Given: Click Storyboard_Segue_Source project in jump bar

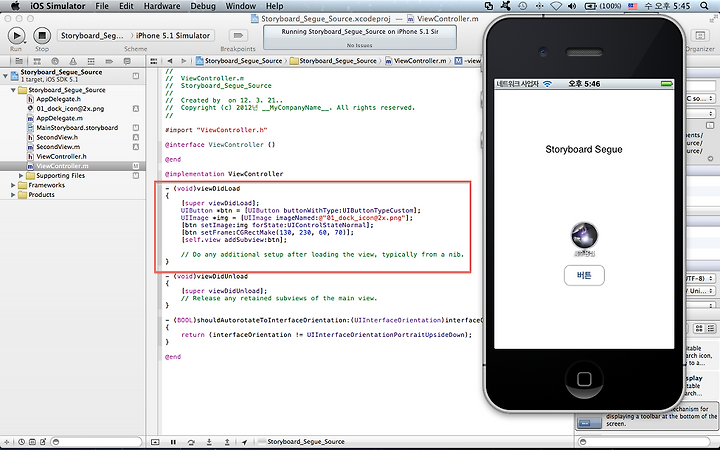Looking at the screenshot, I should pos(239,61).
